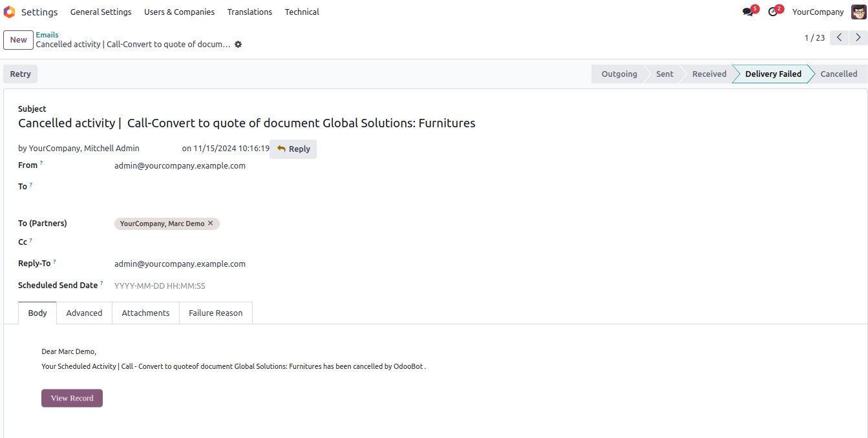Viewport: 868px width, 438px height.
Task: Open the General Settings menu
Action: pos(101,12)
